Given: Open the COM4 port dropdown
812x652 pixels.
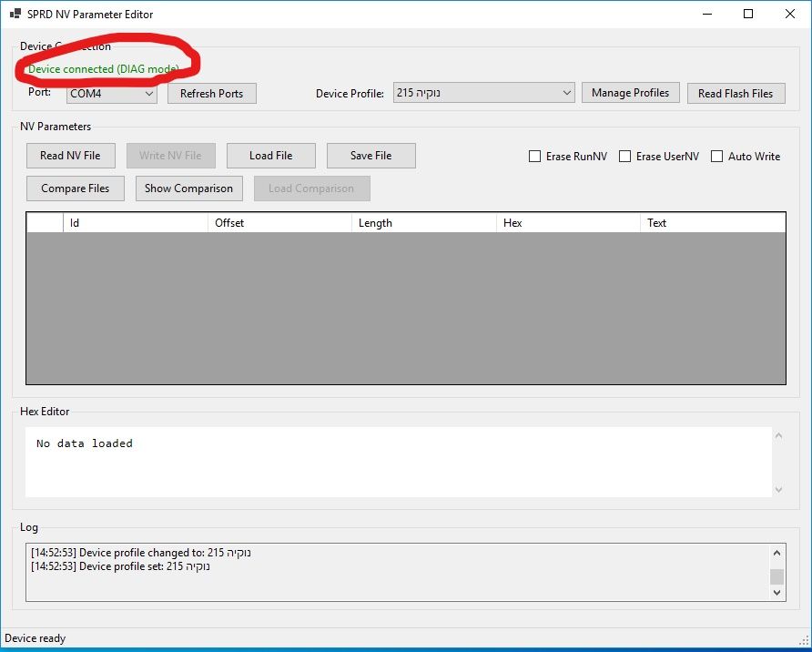Looking at the screenshot, I should coord(112,93).
